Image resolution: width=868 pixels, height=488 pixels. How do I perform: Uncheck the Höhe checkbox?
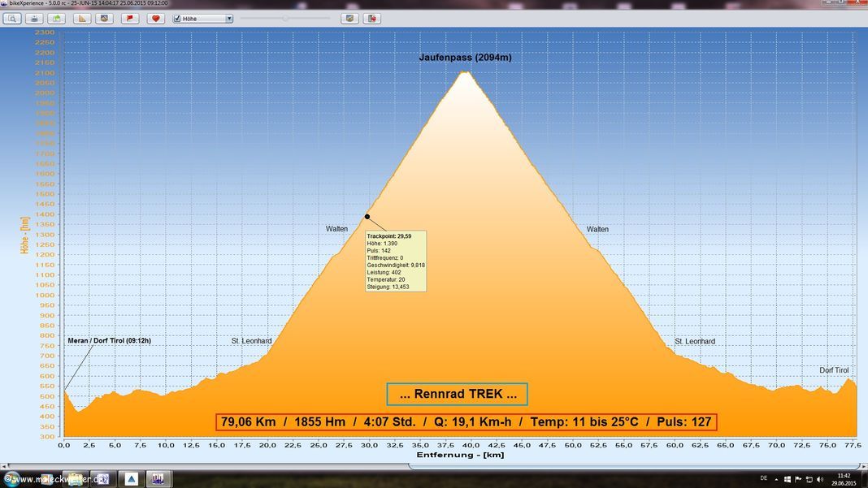click(x=177, y=19)
